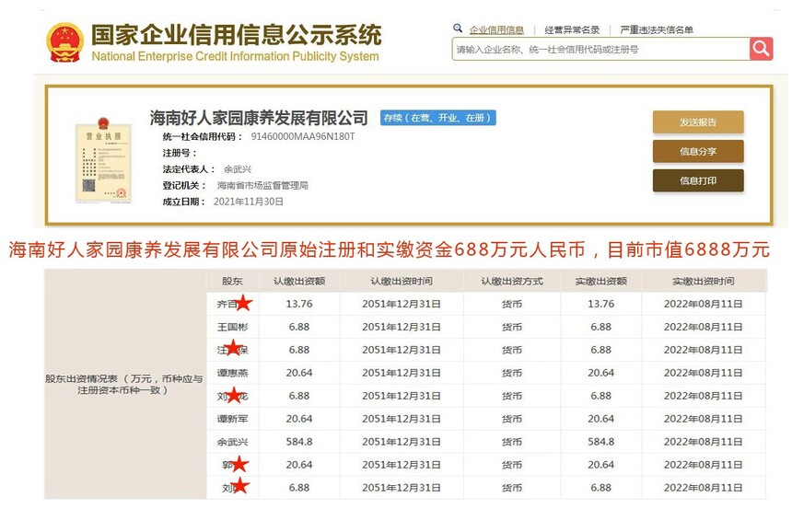The height and width of the screenshot is (532, 792).
Task: Click the 认缴出资方式 column header
Action: (x=512, y=281)
